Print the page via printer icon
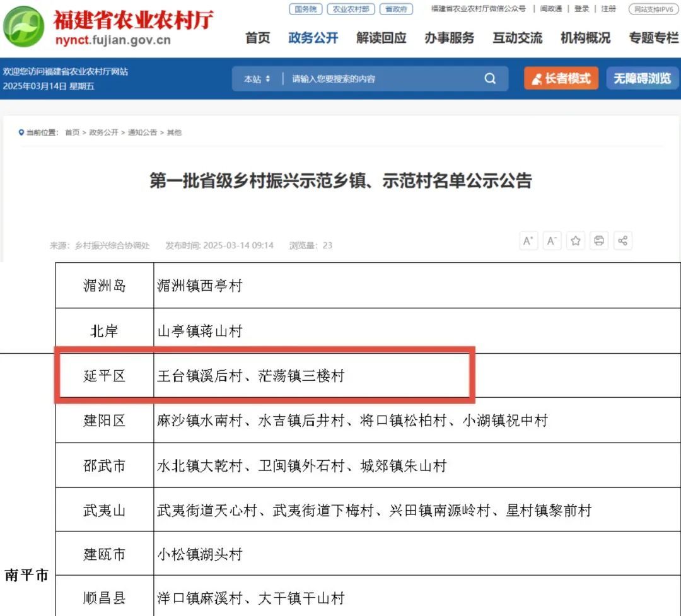 click(x=599, y=241)
